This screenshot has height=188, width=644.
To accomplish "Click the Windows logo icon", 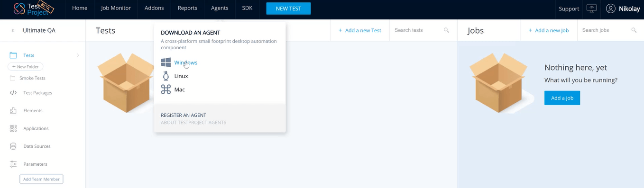I will pyautogui.click(x=166, y=63).
